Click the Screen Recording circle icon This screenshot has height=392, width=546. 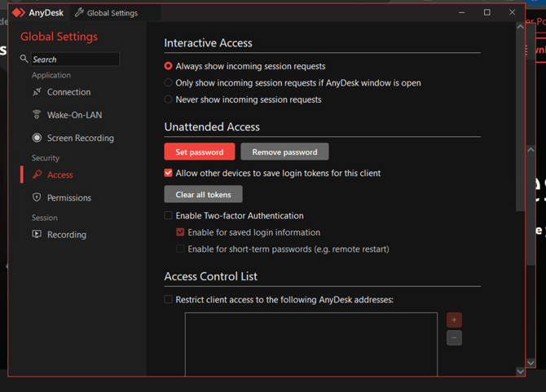[x=37, y=138]
